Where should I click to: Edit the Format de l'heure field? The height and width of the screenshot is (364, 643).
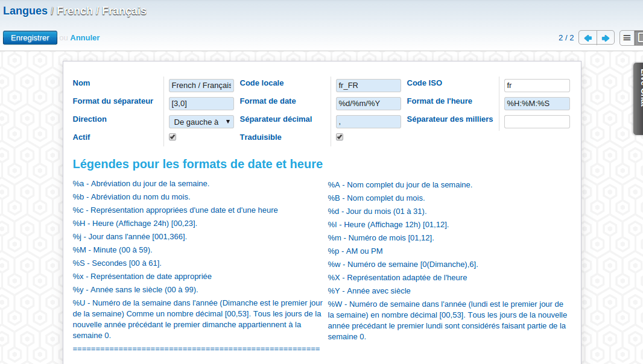pos(537,103)
